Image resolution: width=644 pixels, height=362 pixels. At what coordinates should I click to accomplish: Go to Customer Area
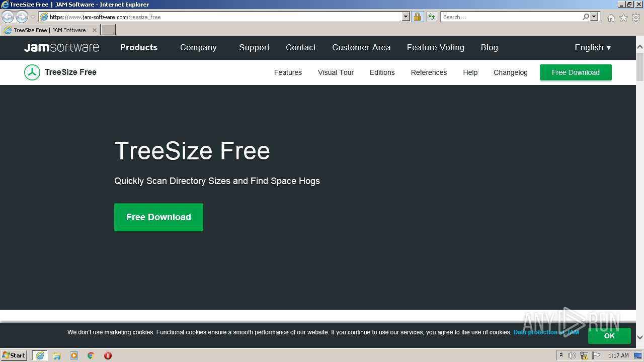(361, 47)
